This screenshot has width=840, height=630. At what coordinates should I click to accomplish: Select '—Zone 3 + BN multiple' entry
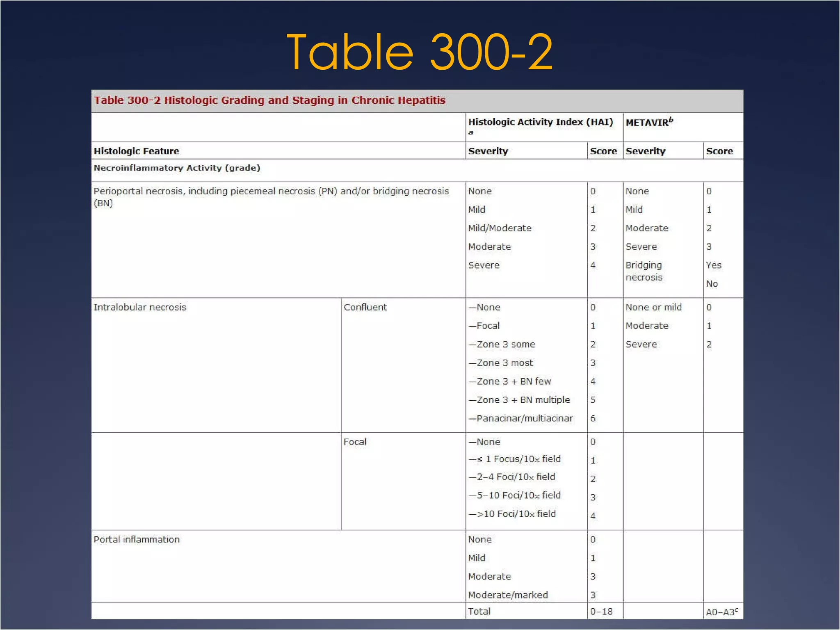click(519, 399)
